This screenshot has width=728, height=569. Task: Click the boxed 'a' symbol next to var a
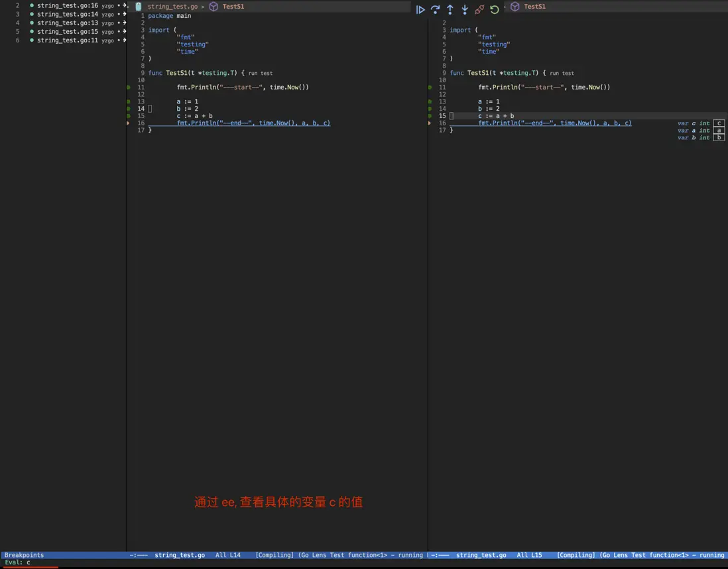pyautogui.click(x=719, y=131)
